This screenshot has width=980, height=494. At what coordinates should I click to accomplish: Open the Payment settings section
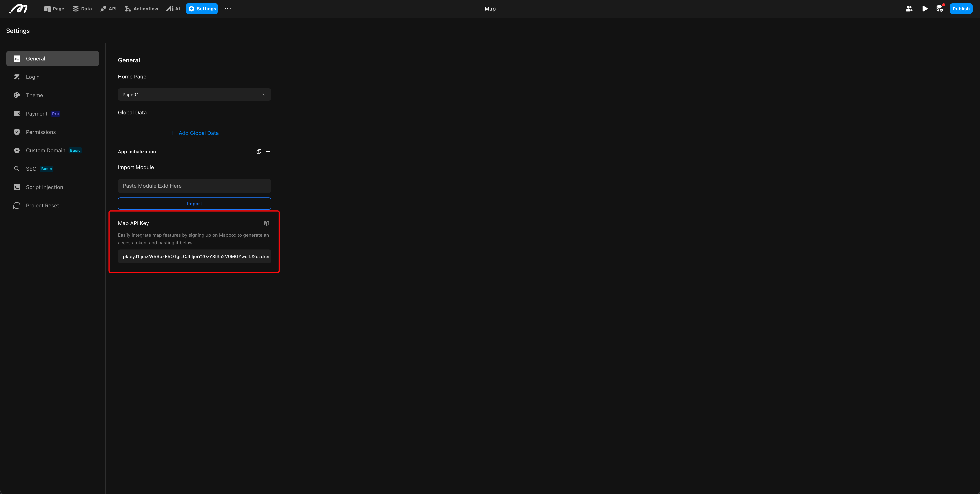[x=52, y=114]
